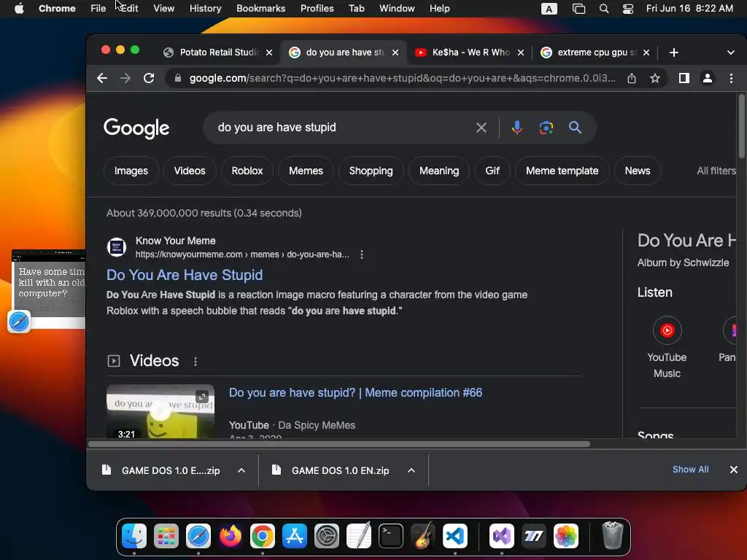
Task: Filter results by Gif chip
Action: [492, 171]
